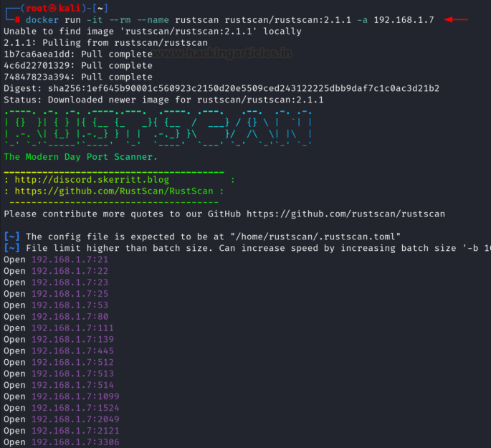Click rustscan/rustscan:2.1.1 image name in command
Screen dimensions: 491x448
[x=288, y=20]
